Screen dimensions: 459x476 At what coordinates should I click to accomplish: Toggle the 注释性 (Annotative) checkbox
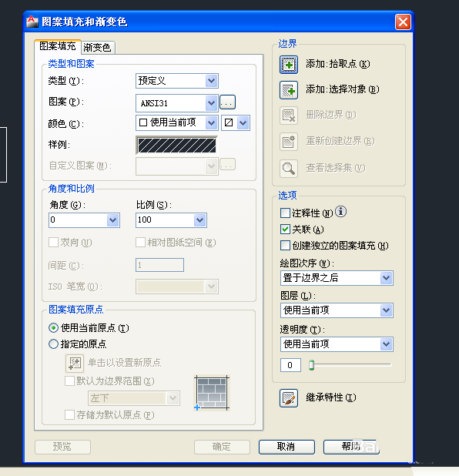coord(285,213)
